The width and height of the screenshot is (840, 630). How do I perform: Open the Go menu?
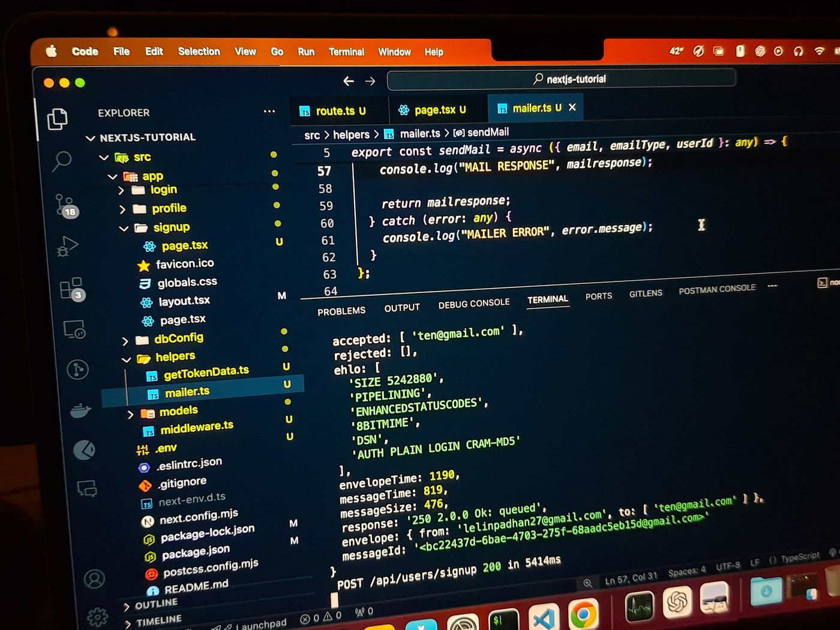tap(277, 52)
